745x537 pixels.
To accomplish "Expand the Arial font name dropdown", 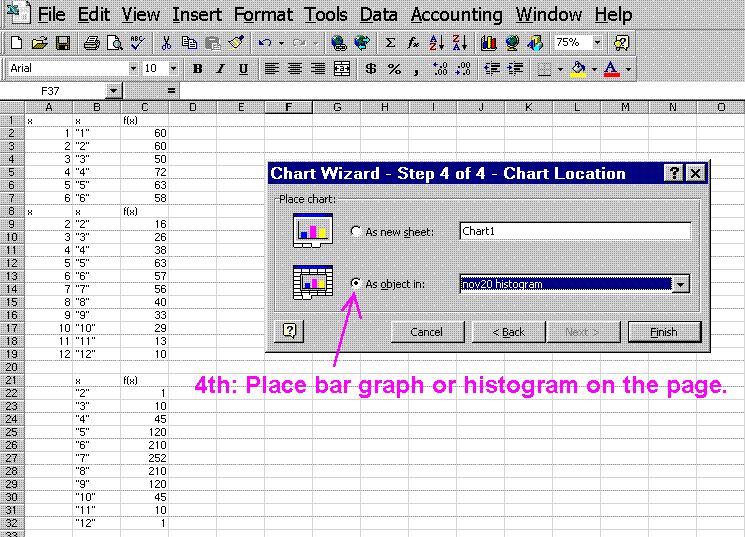I will pyautogui.click(x=132, y=69).
